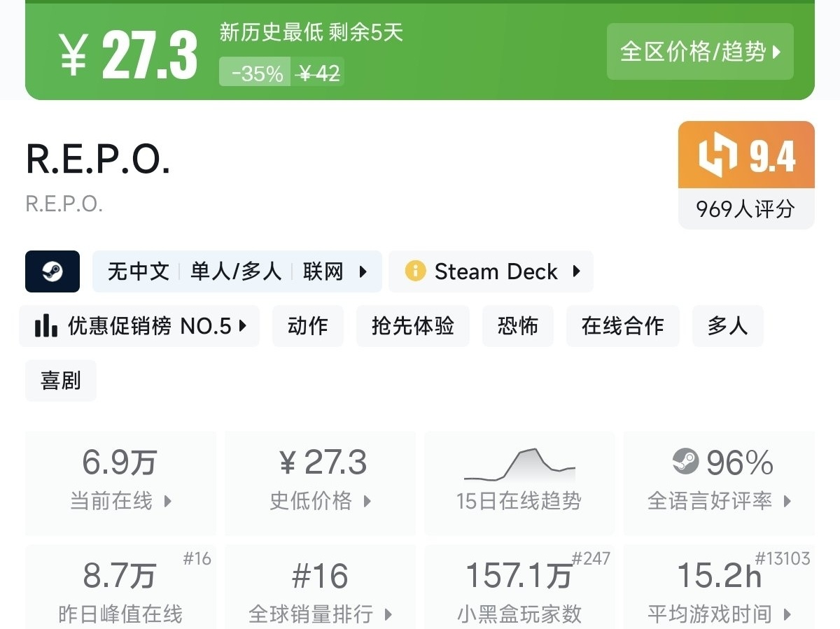This screenshot has height=629, width=840.
Task: Select the 喜剧 tag
Action: pos(61,381)
